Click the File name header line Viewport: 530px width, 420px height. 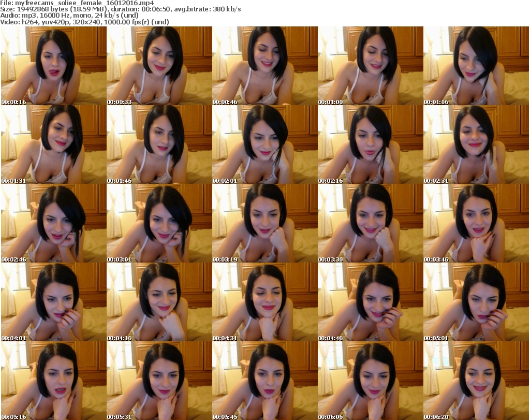coord(77,3)
